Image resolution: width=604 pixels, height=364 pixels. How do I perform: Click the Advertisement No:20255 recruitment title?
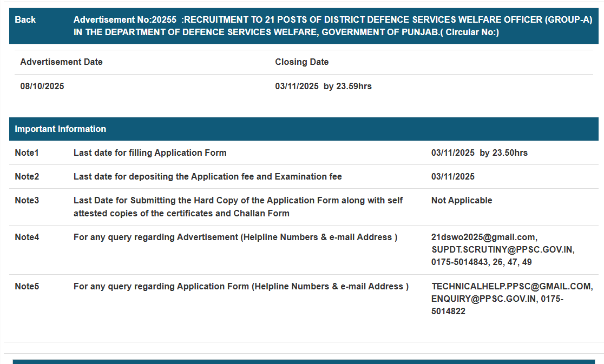(x=332, y=26)
